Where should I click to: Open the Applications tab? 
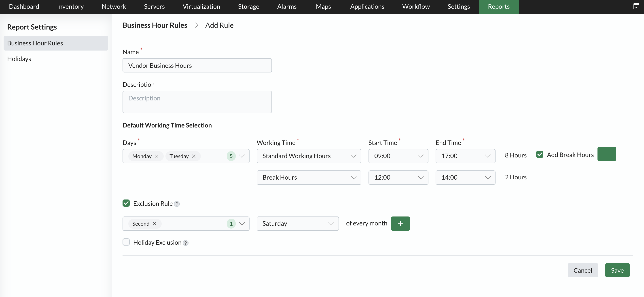[367, 6]
